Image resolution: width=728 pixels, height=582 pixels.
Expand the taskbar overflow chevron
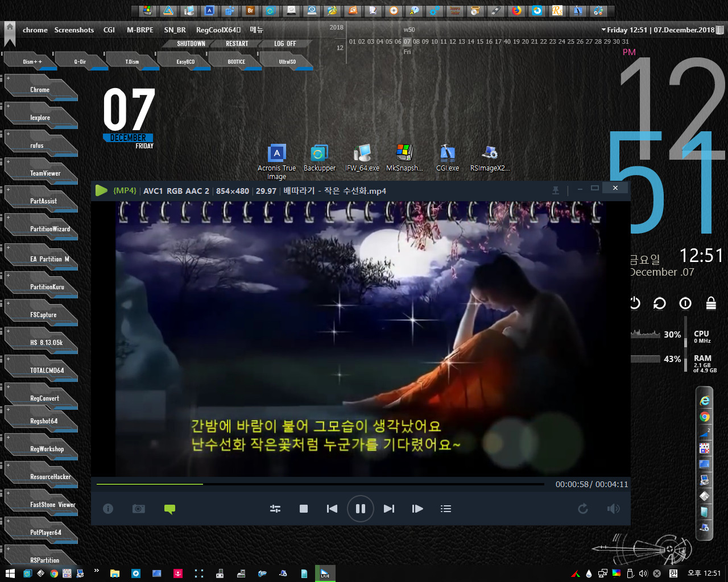point(97,571)
